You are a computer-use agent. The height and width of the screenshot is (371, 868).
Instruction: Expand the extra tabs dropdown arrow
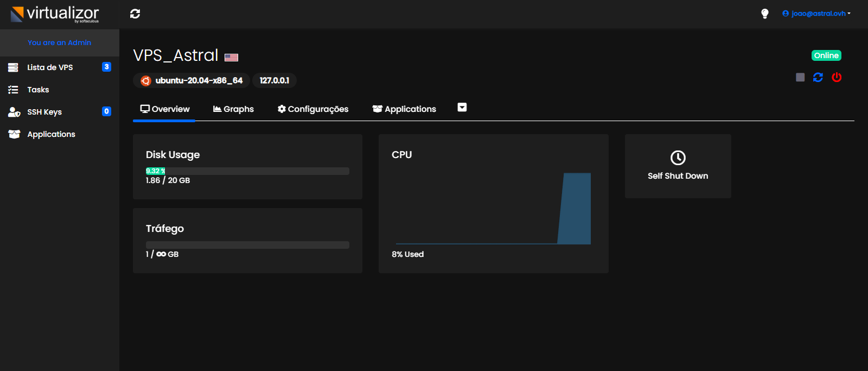(462, 108)
